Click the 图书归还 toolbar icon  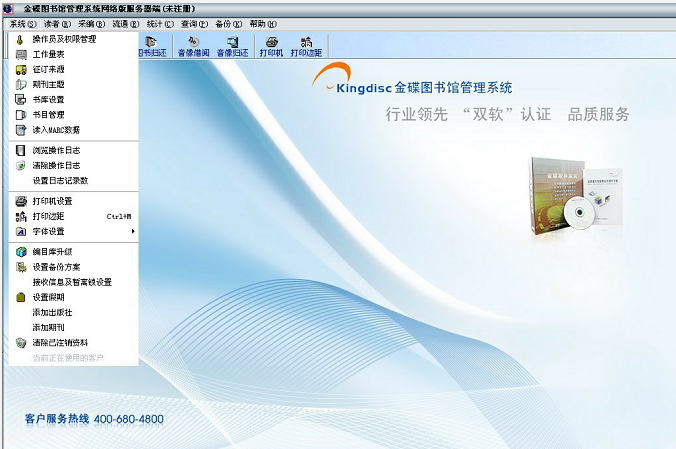tap(154, 46)
